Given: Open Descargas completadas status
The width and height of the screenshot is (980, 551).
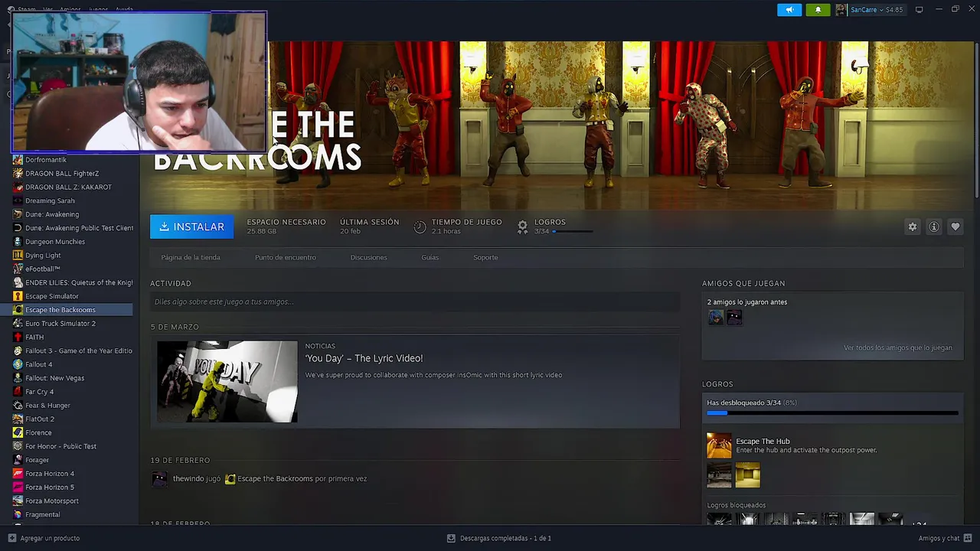Looking at the screenshot, I should tap(505, 539).
